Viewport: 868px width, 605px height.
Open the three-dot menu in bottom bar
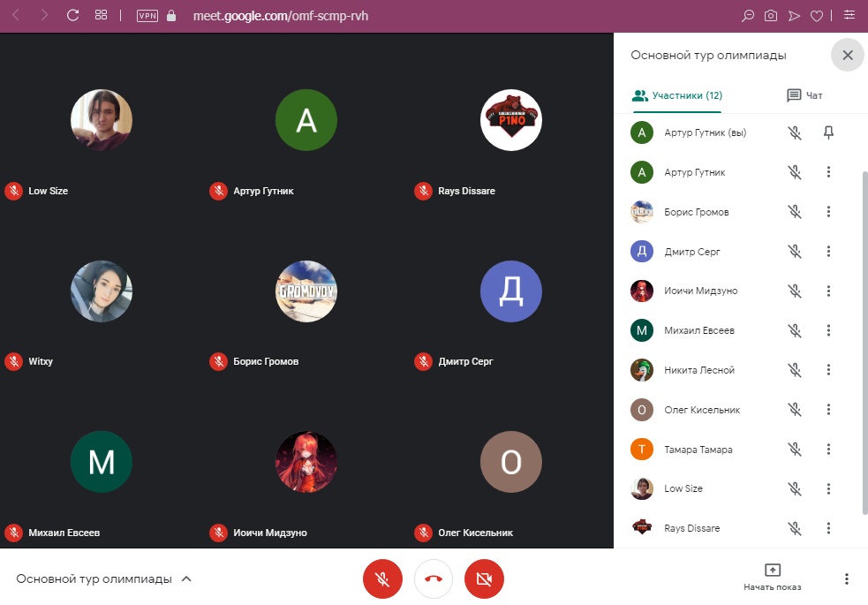[847, 579]
